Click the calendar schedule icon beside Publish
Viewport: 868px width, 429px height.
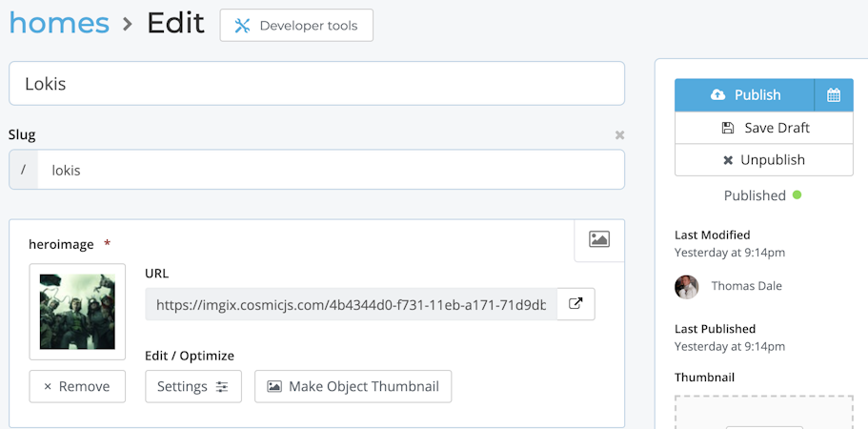coord(834,95)
